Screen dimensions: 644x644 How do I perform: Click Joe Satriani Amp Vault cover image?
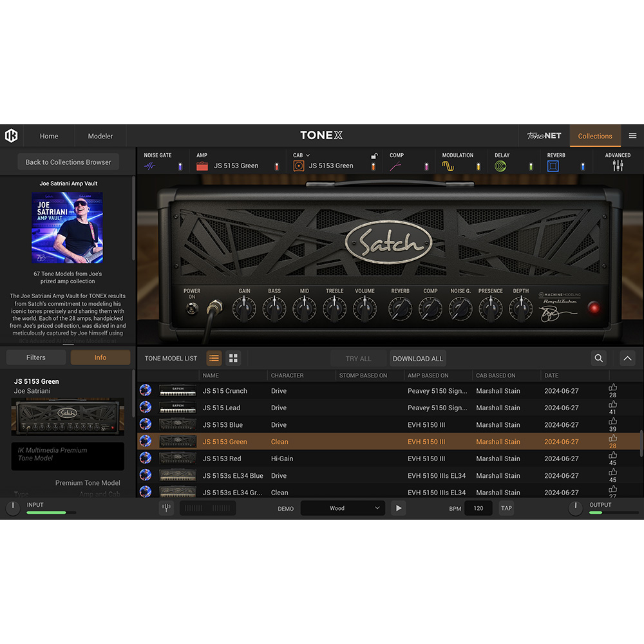pyautogui.click(x=68, y=227)
